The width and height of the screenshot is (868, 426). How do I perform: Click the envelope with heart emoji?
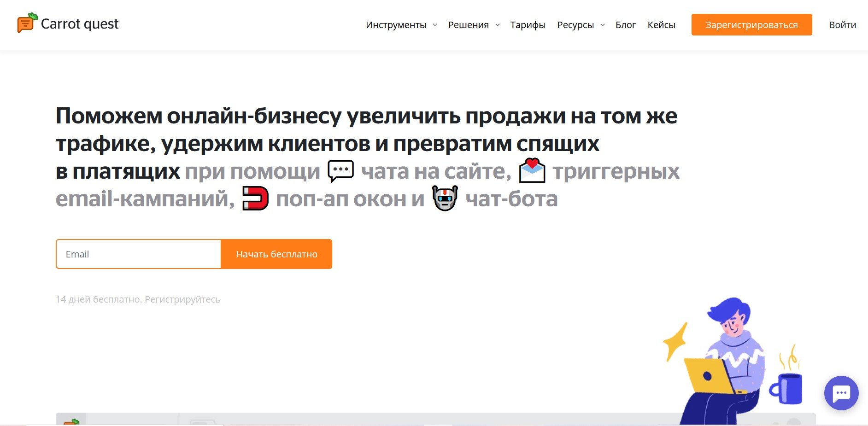(532, 171)
